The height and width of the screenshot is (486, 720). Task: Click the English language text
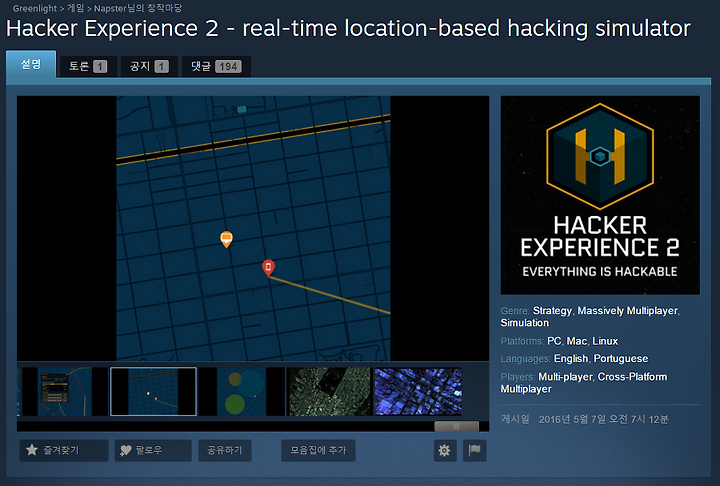point(571,359)
